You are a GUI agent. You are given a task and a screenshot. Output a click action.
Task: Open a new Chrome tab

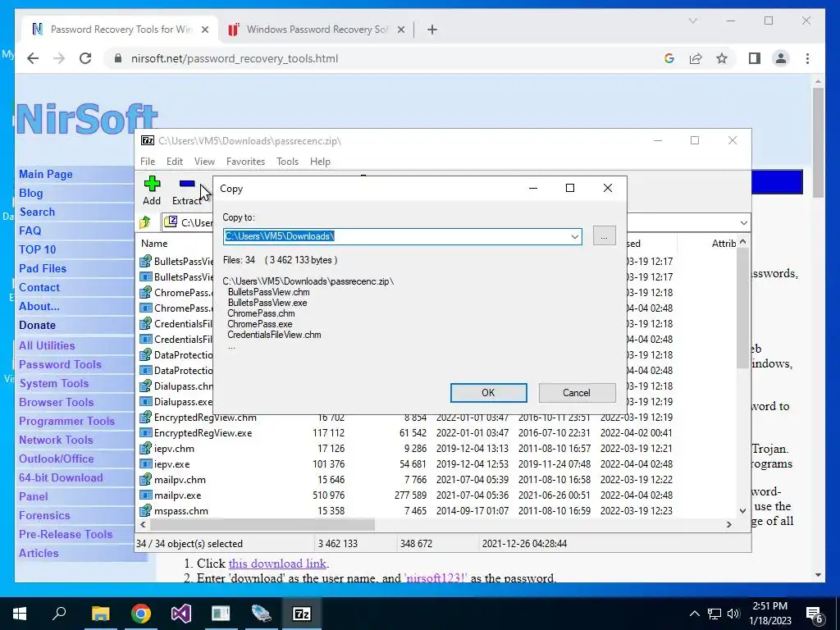pyautogui.click(x=432, y=30)
